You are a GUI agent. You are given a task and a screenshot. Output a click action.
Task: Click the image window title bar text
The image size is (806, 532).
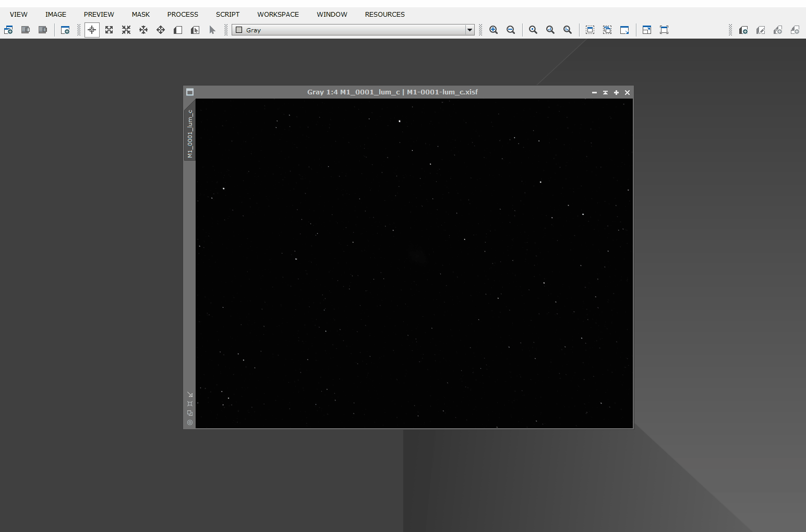pyautogui.click(x=392, y=92)
